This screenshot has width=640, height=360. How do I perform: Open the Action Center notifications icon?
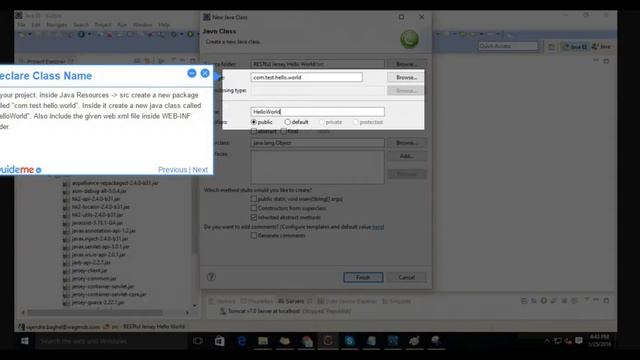click(x=578, y=340)
